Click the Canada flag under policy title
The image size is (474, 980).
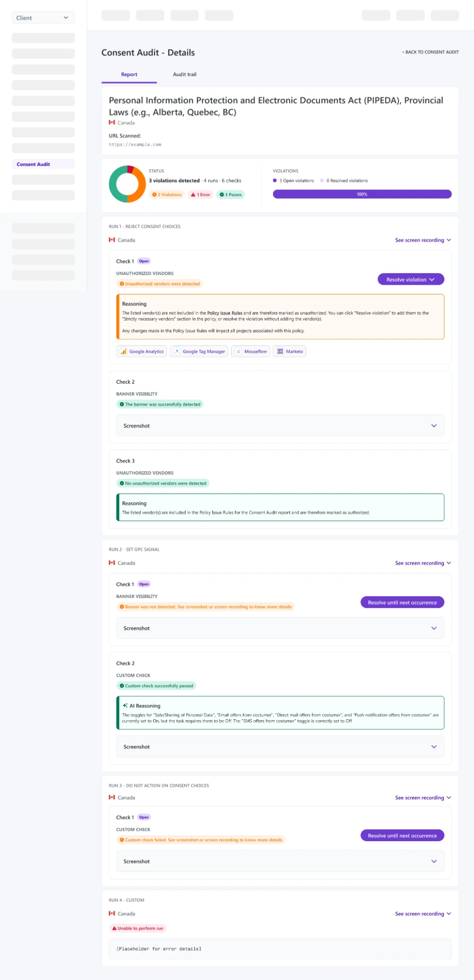click(112, 122)
